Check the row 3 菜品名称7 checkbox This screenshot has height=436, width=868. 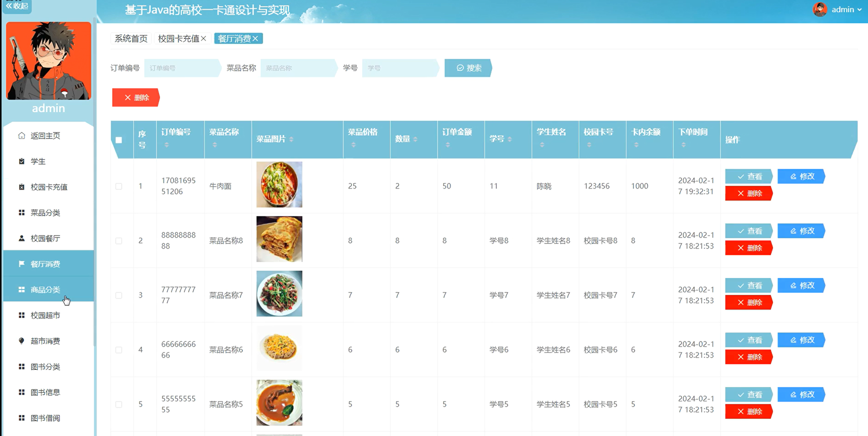point(119,295)
